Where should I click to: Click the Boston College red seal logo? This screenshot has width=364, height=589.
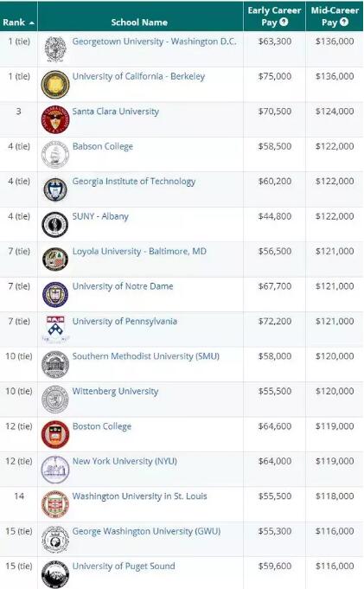55,434
